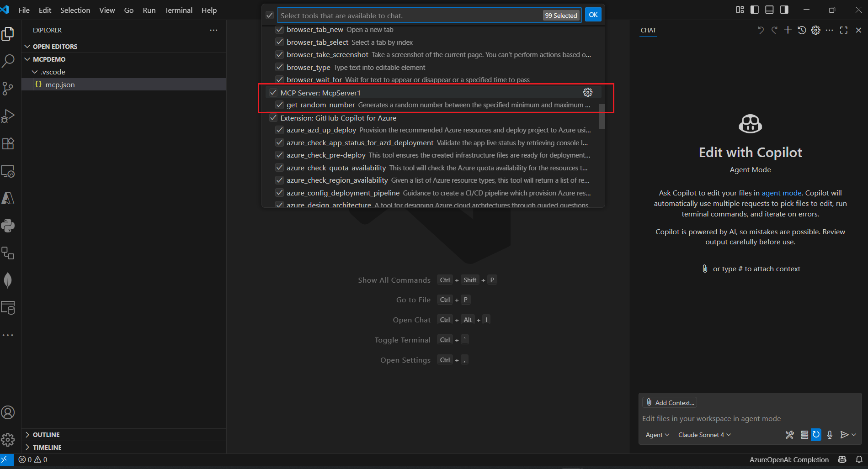Send chat message arrow icon
Screen dimensions: 868x469
tap(844, 435)
